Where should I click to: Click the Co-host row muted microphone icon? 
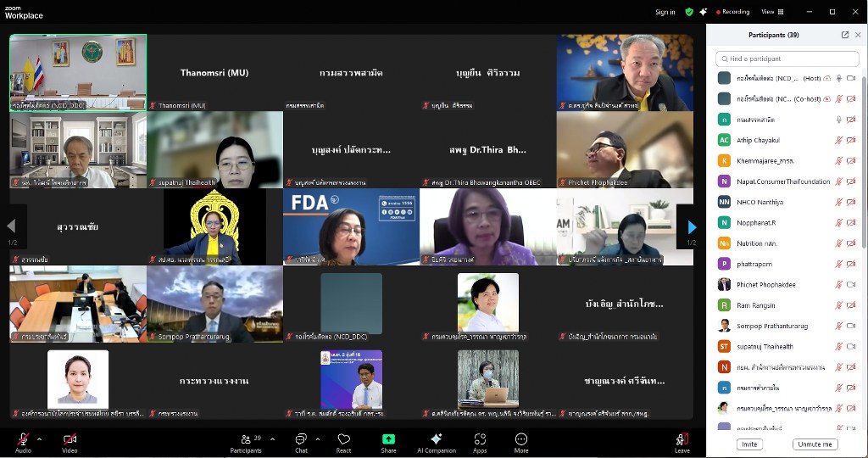pos(839,99)
